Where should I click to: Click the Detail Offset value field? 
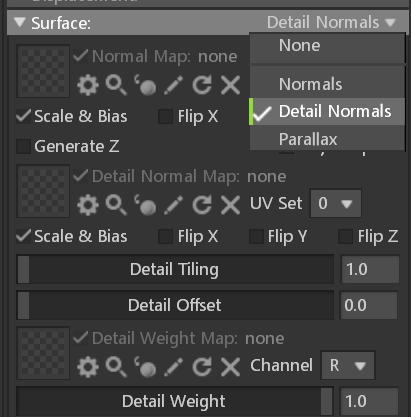tap(369, 305)
